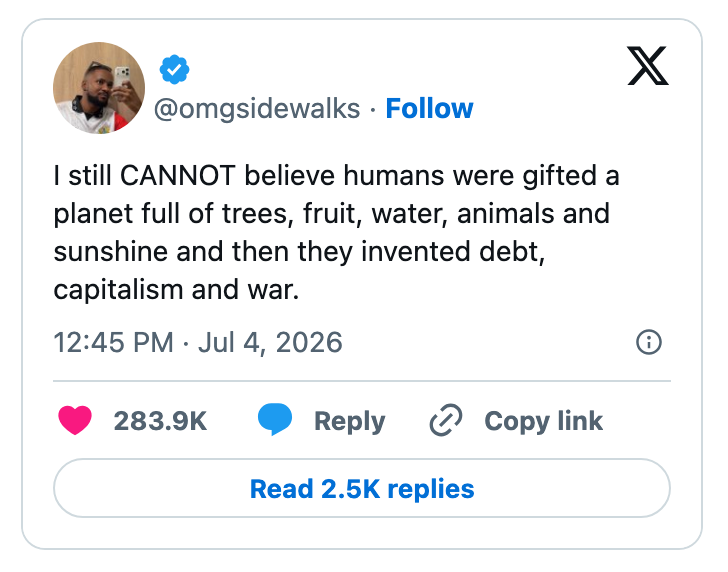Follow the @omgsidewalks account

tap(429, 109)
